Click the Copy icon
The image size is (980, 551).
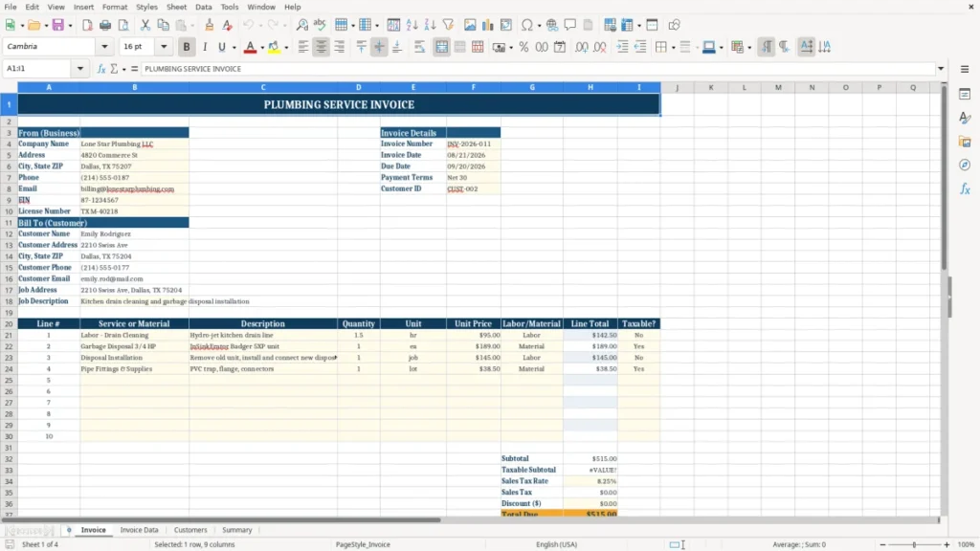[x=163, y=25]
